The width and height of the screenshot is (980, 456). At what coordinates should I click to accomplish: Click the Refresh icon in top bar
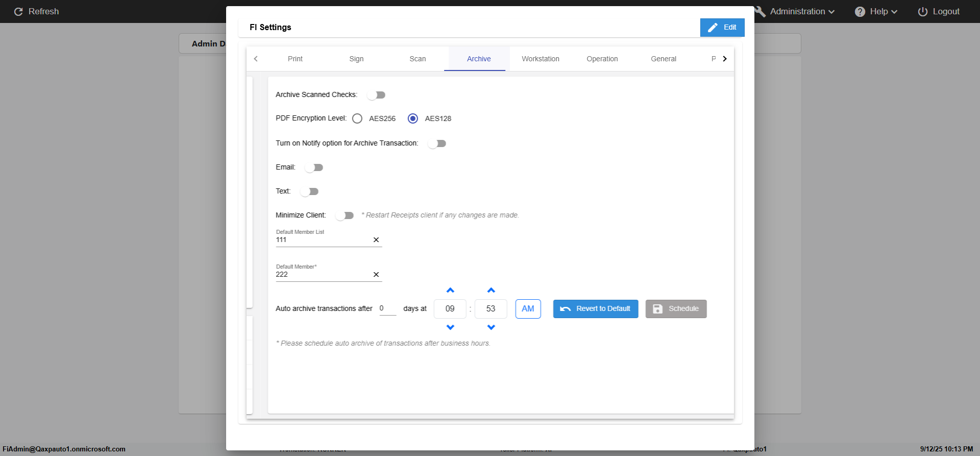click(18, 12)
